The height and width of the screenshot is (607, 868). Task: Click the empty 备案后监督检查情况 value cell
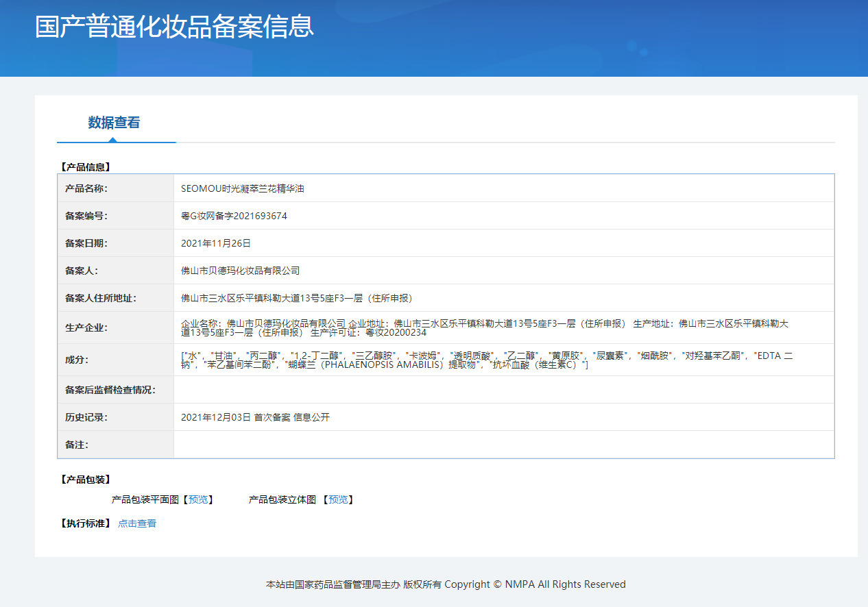pyautogui.click(x=504, y=390)
